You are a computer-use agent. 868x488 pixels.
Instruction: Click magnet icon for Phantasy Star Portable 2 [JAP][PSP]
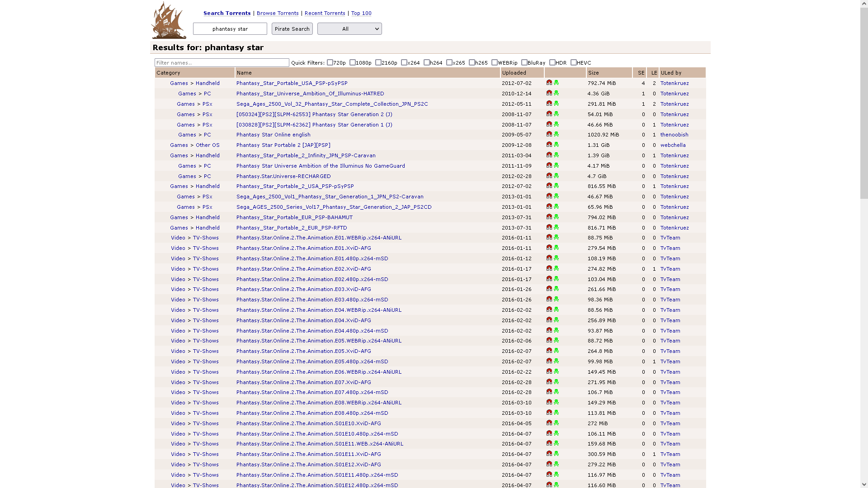tap(549, 145)
